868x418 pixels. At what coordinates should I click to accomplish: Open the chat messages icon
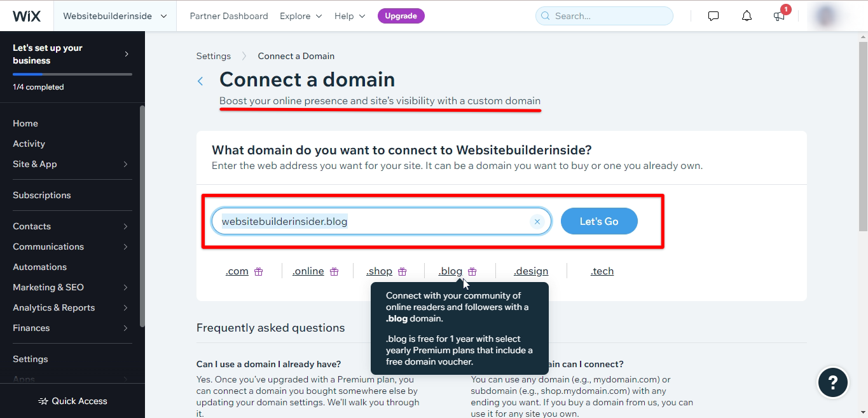(713, 16)
